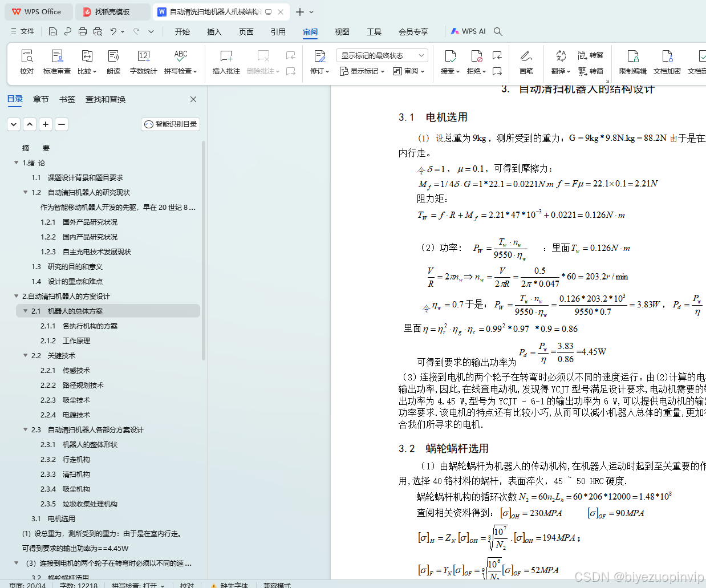This screenshot has width=706, height=588.
Task: Go to outline entry 摘 要
Action: click(35, 148)
